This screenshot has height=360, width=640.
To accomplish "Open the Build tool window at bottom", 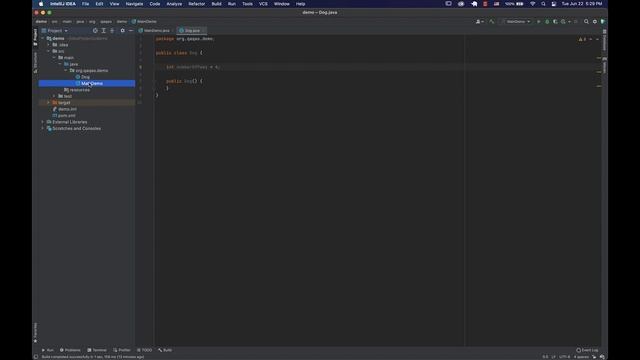I will tap(165, 350).
